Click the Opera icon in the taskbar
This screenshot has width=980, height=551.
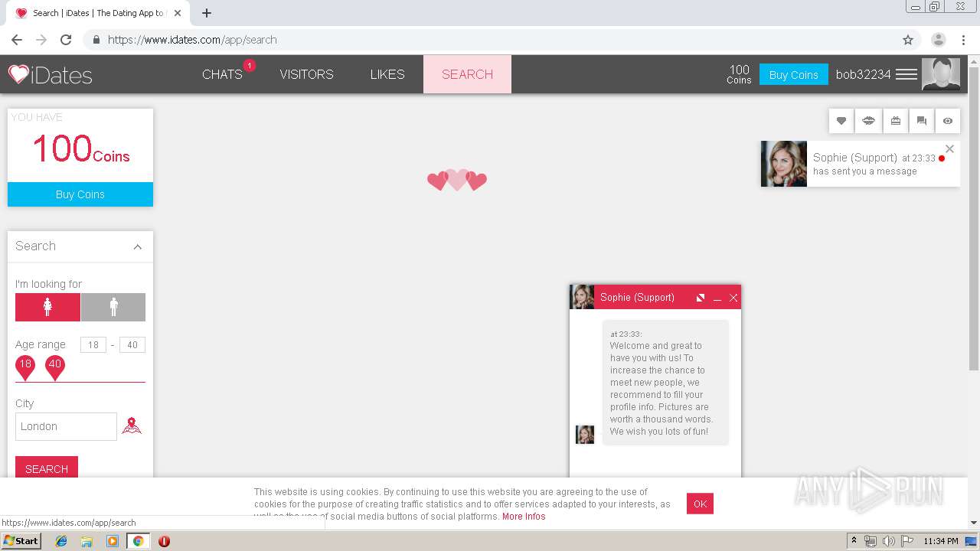(164, 541)
